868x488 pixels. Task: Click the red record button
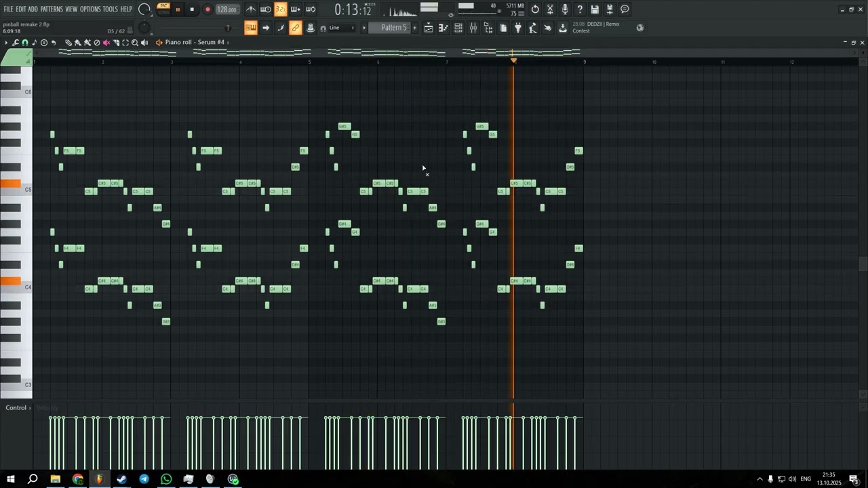pyautogui.click(x=208, y=9)
